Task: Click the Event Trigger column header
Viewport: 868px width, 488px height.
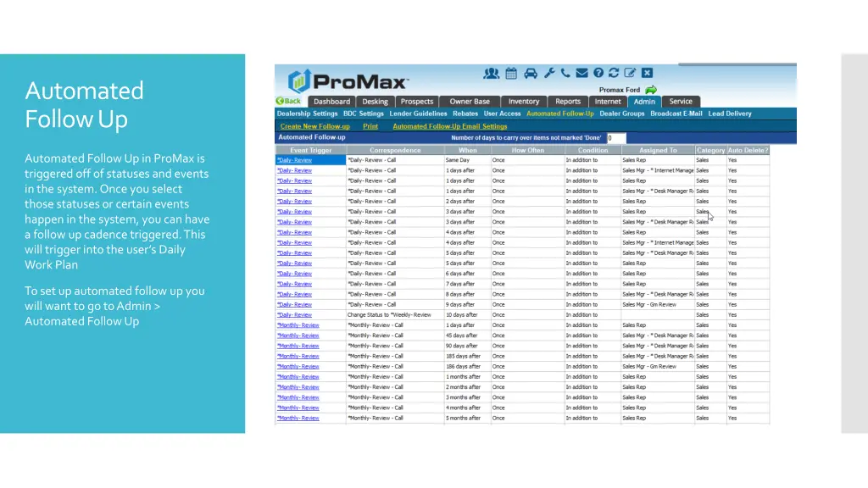Action: (x=310, y=150)
